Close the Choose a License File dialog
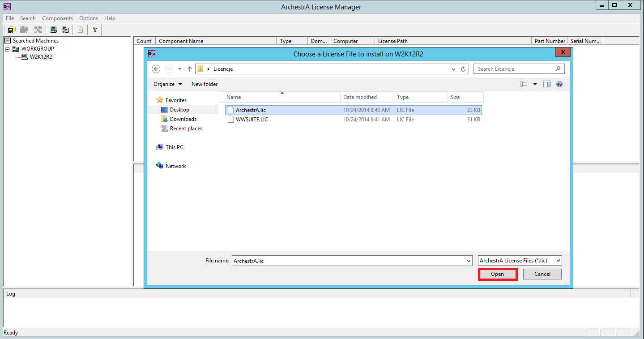The height and width of the screenshot is (339, 644). [563, 52]
